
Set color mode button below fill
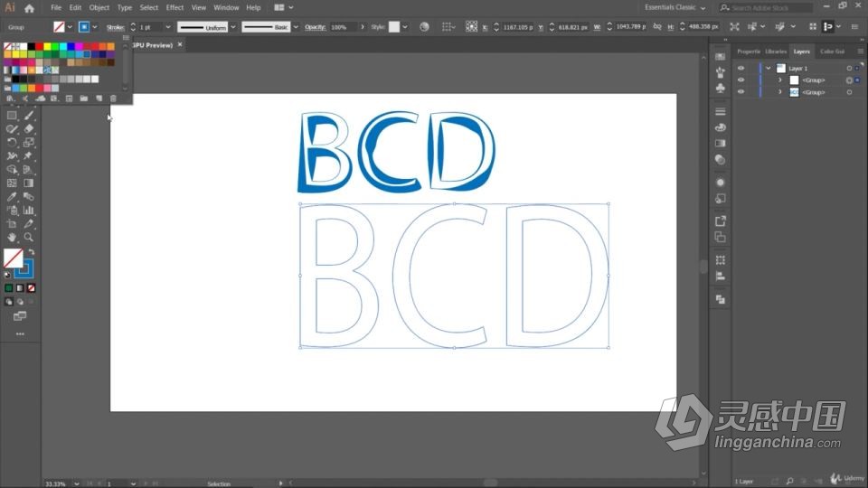[9, 287]
